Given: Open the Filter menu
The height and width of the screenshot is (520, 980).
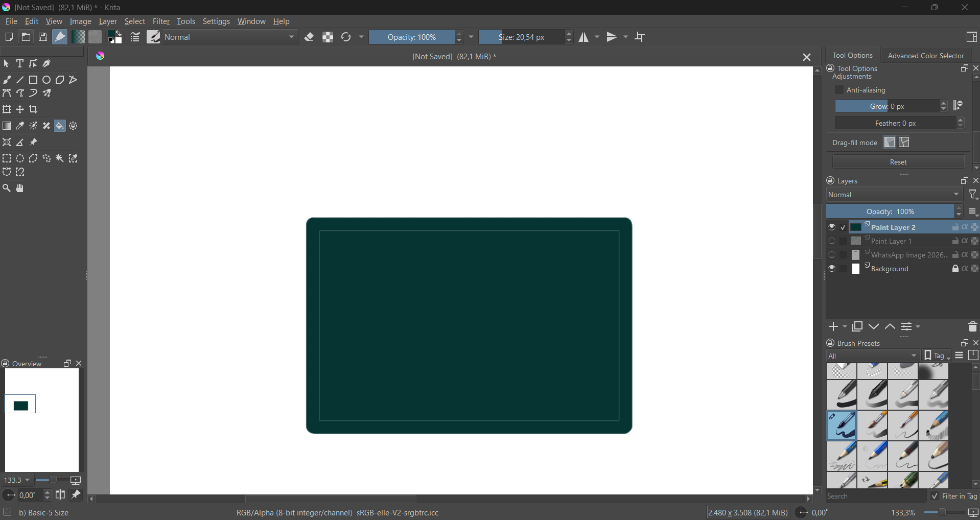Looking at the screenshot, I should [x=161, y=22].
